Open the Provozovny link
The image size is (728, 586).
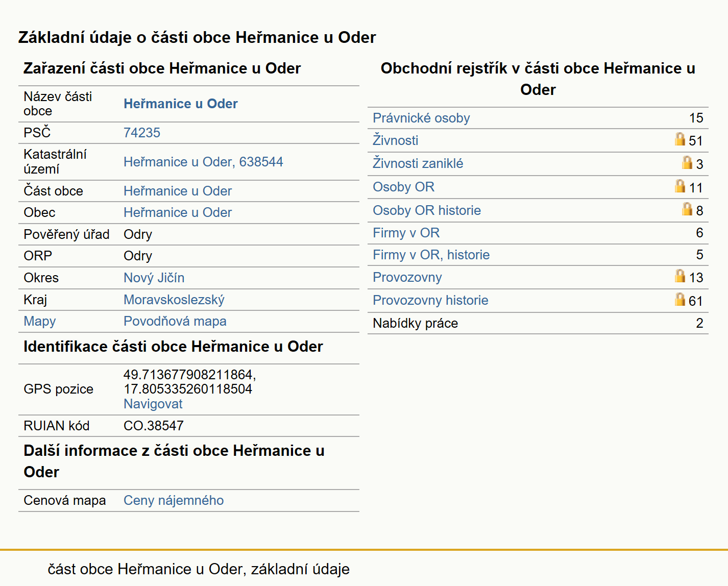[407, 277]
